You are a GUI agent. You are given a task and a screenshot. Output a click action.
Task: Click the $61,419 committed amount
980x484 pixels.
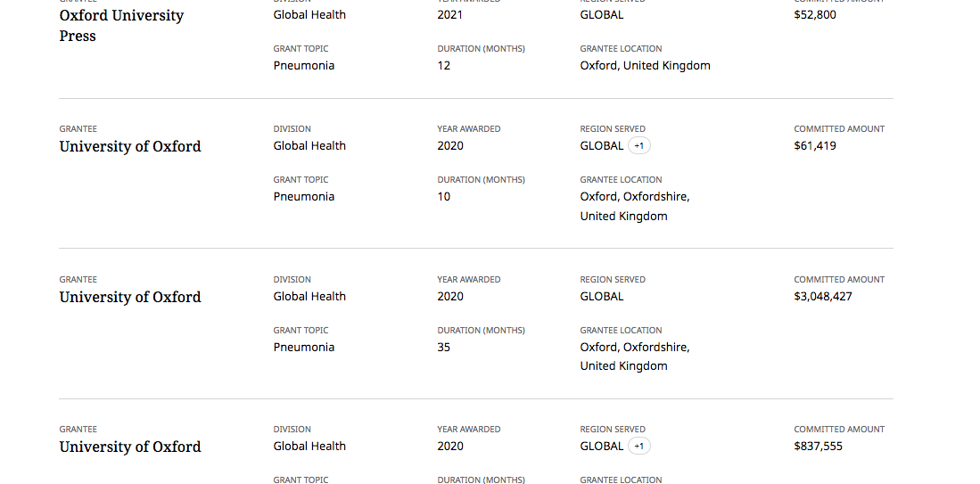[x=815, y=145]
